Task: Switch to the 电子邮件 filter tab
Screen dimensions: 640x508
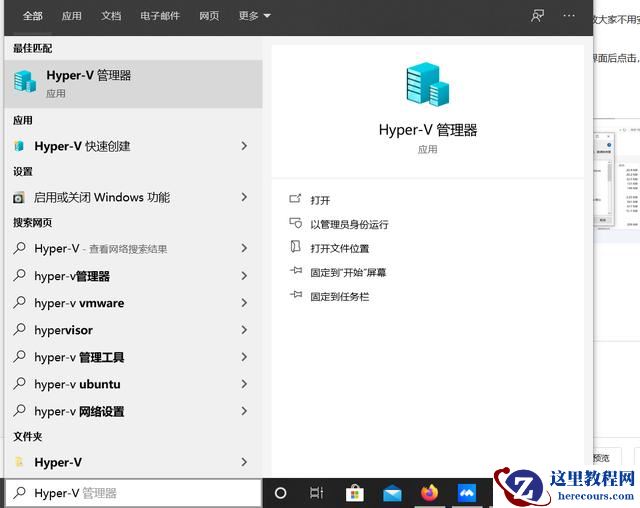Action: pos(160,16)
